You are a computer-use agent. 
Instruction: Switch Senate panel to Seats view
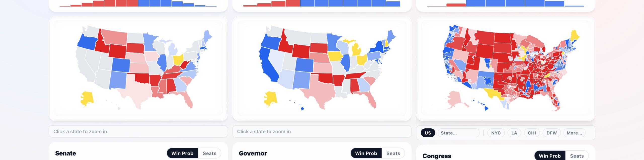[209, 153]
